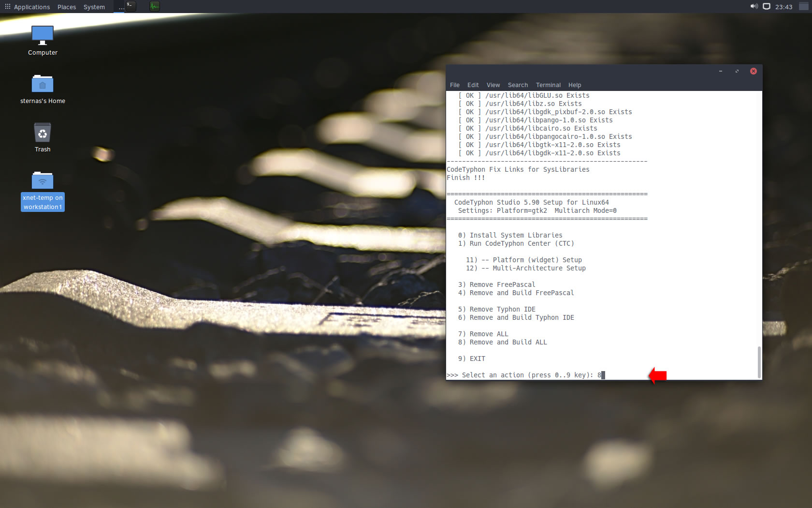This screenshot has width=812, height=508.
Task: Click the 'Finish !!!' line
Action: pos(466,178)
